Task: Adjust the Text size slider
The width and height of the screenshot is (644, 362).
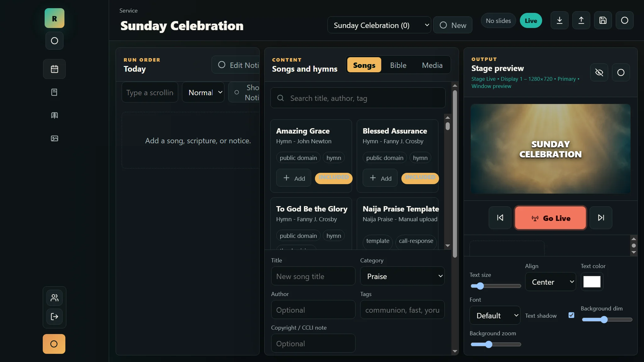Action: coord(496,286)
